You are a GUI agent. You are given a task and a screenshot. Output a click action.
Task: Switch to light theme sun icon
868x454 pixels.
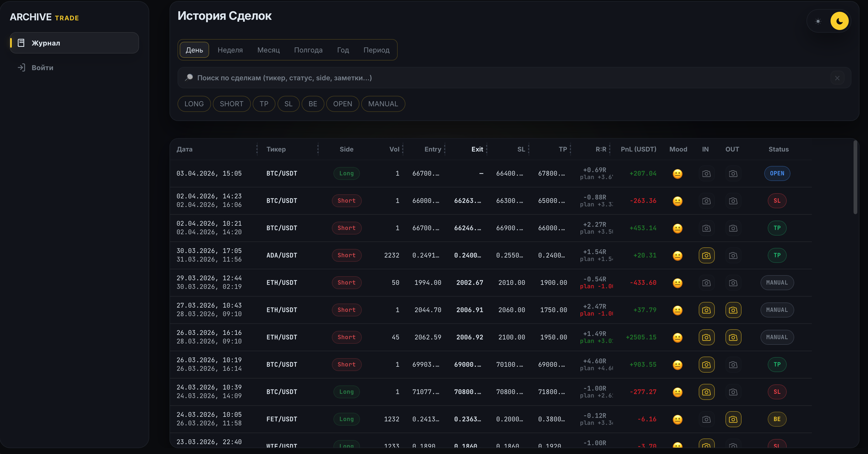coord(818,21)
